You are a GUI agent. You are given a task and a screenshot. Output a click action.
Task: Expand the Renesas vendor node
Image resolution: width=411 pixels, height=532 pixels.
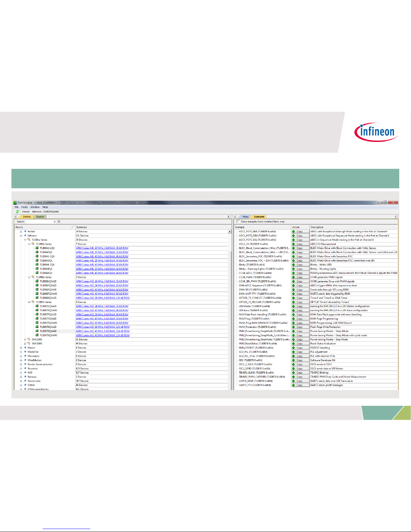(x=21, y=377)
